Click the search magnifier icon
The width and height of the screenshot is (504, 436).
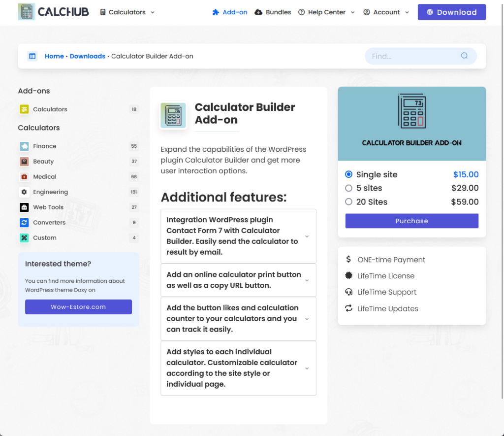coord(464,56)
